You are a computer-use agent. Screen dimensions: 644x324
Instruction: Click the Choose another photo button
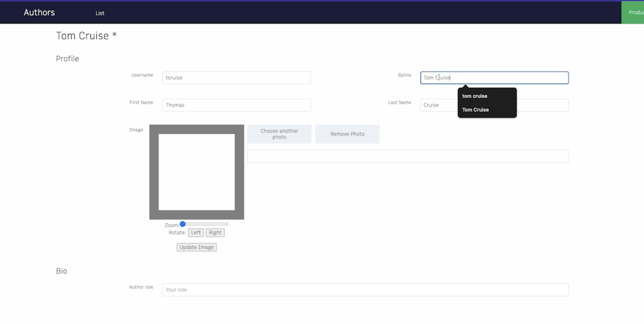click(x=279, y=134)
